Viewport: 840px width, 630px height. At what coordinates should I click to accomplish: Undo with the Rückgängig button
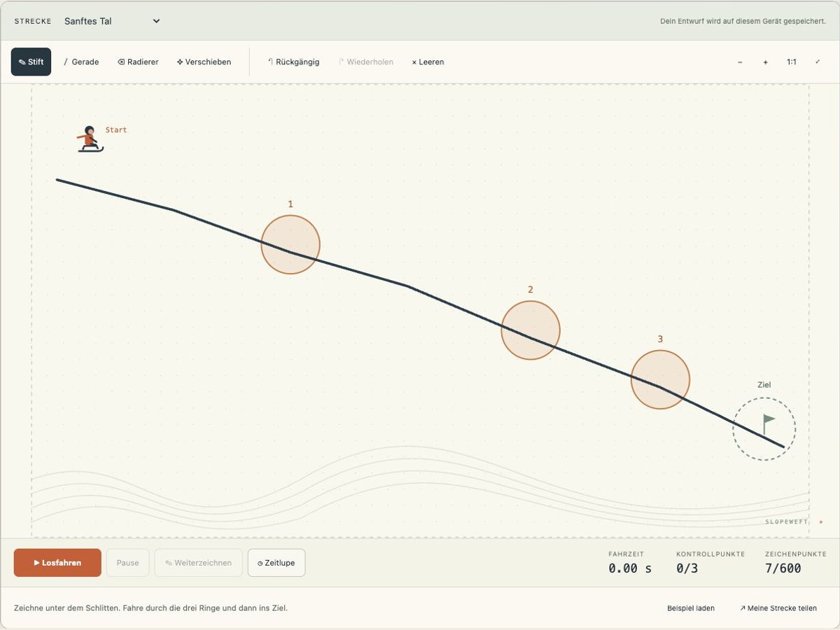tap(293, 62)
